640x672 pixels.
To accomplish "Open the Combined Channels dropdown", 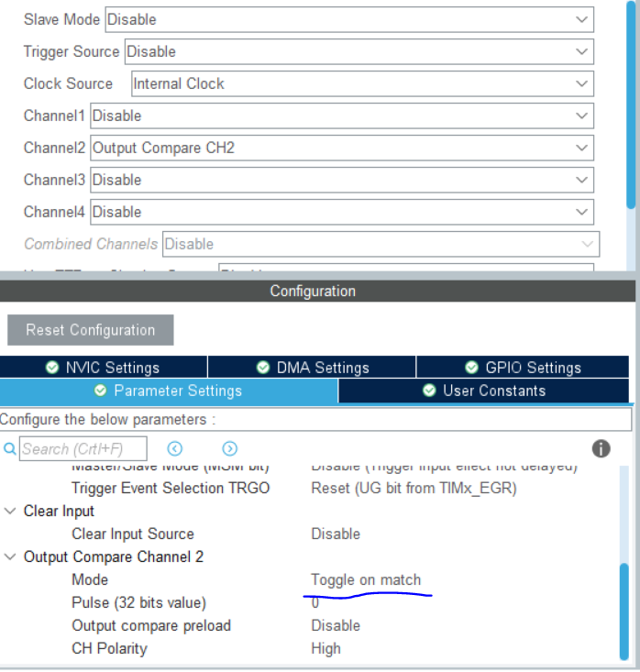I will tap(381, 244).
